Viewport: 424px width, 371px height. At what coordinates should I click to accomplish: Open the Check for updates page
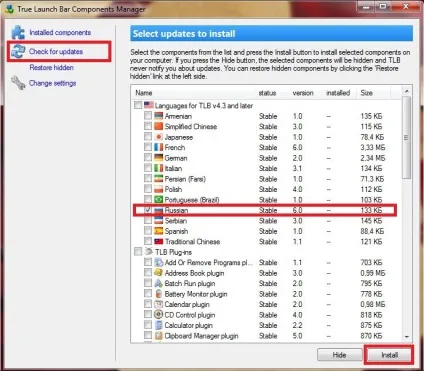pos(56,52)
